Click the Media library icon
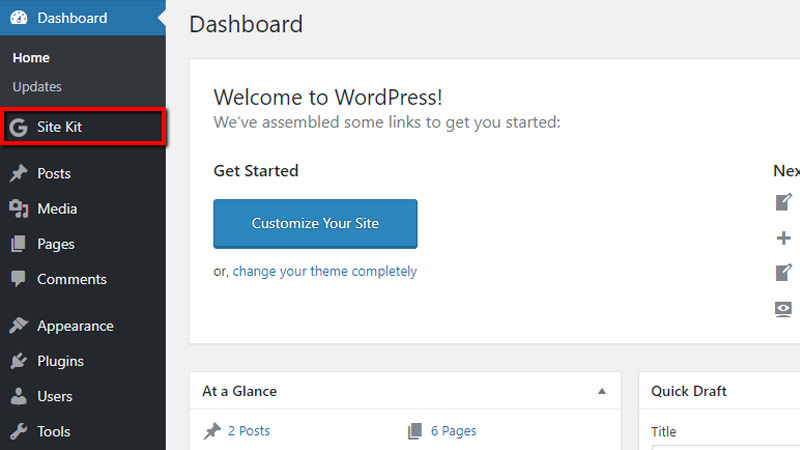 [x=18, y=209]
